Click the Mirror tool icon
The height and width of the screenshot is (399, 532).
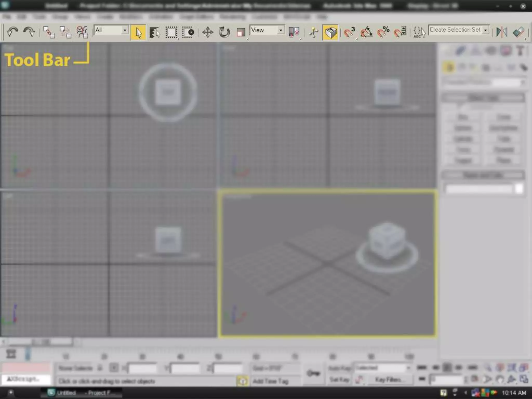click(502, 32)
